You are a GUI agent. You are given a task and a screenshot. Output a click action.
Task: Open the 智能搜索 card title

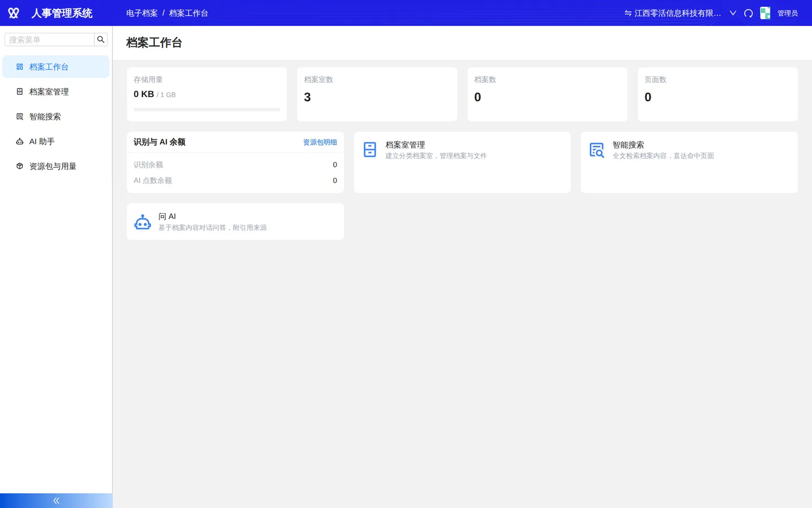click(628, 145)
